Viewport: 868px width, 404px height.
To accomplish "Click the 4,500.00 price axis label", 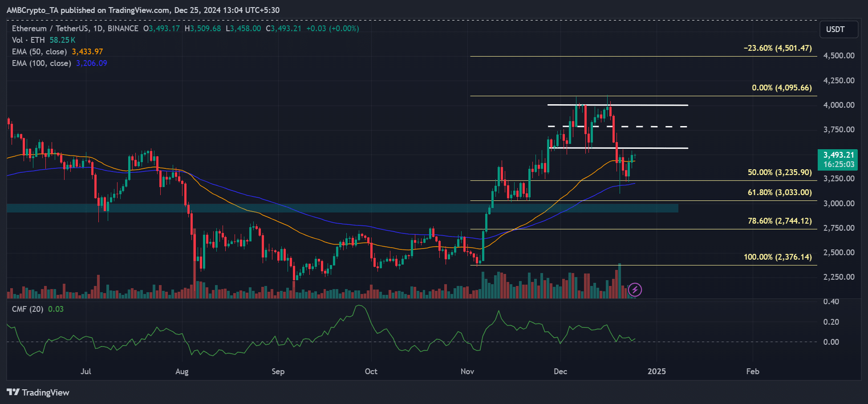I will coord(839,56).
